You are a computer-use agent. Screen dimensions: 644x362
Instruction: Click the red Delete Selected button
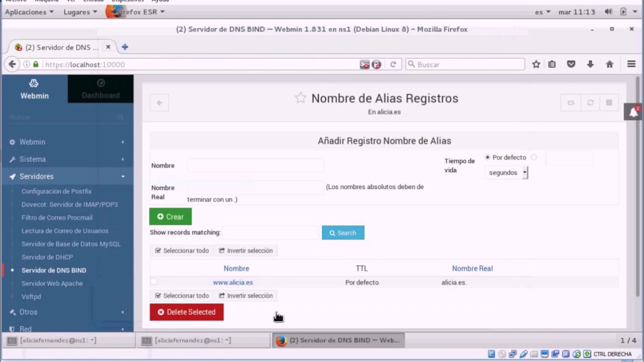tap(187, 312)
